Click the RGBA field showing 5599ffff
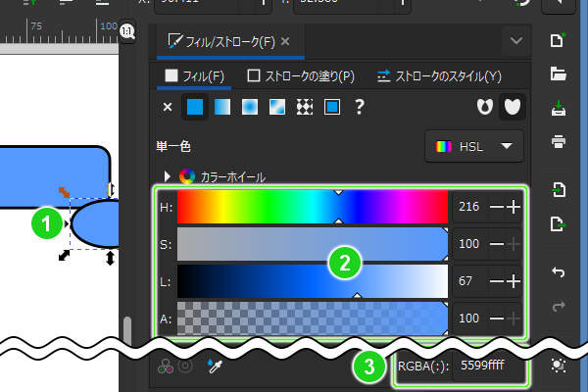 tap(488, 366)
